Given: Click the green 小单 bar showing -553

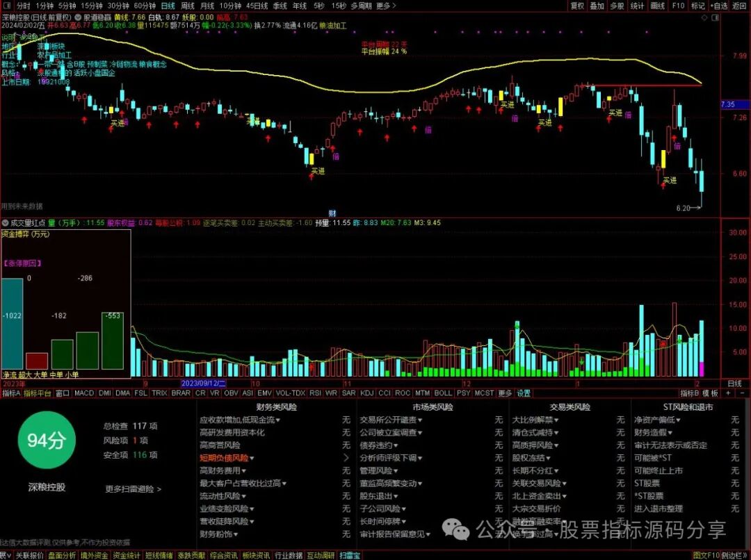Looking at the screenshot, I should tap(113, 340).
